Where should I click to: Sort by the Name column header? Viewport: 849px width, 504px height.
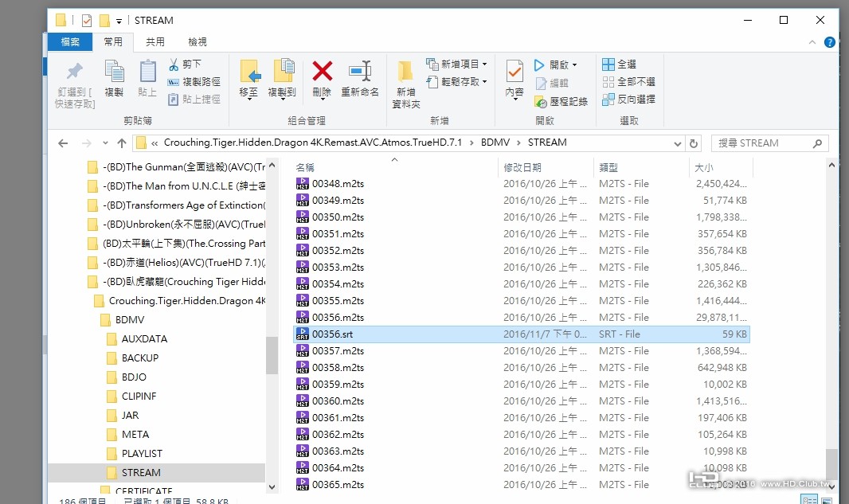[x=305, y=168]
